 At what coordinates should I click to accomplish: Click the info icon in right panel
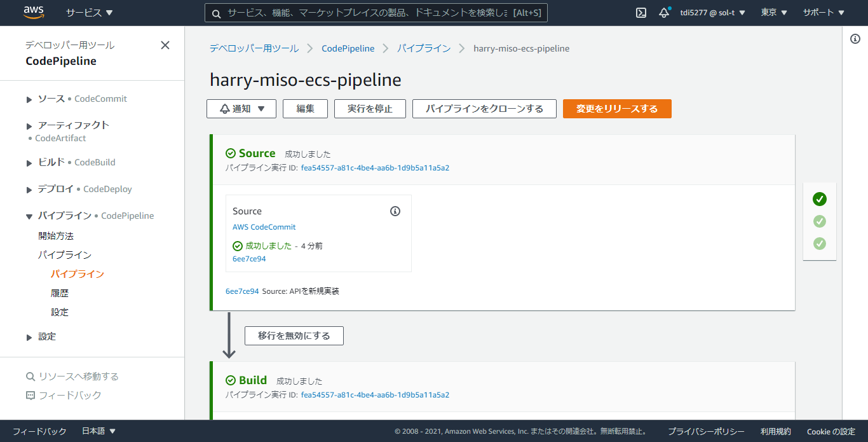click(855, 39)
